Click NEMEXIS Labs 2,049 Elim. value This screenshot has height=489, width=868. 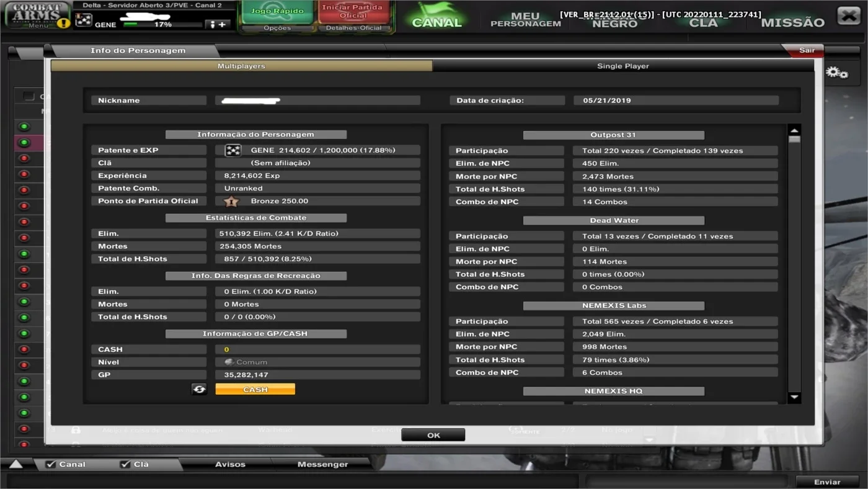click(676, 334)
